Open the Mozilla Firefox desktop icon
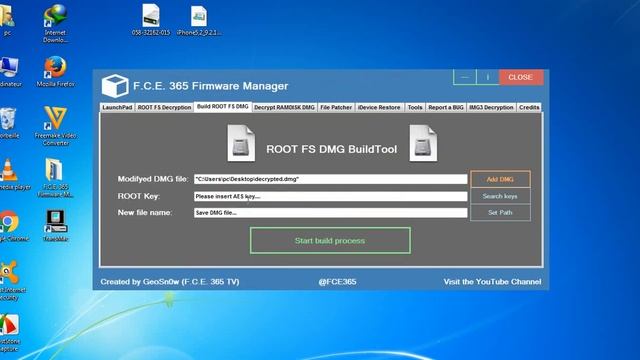This screenshot has width=640, height=360. point(56,71)
